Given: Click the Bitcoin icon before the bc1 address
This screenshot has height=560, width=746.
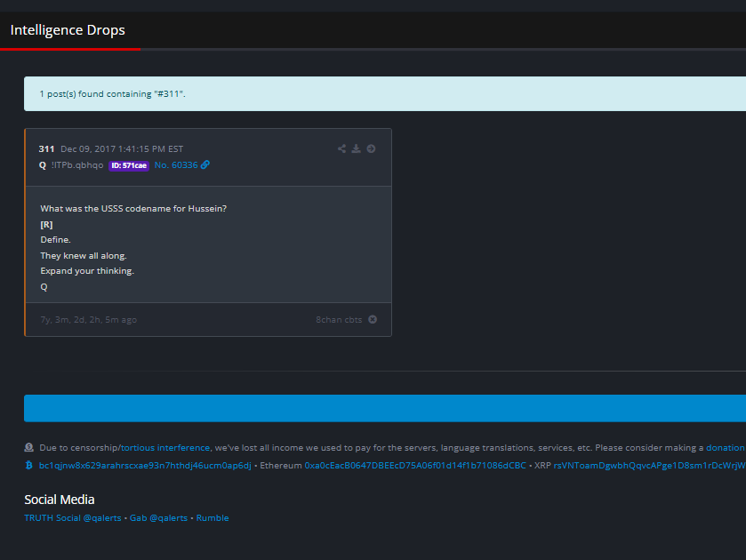Looking at the screenshot, I should coord(28,465).
